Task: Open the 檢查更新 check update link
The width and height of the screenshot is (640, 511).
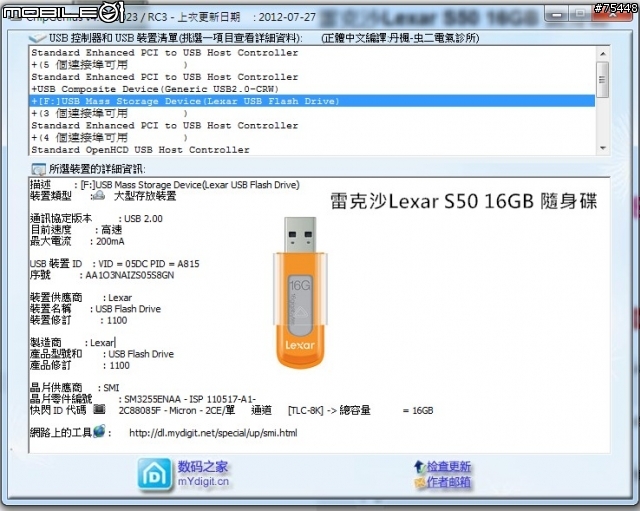Action: (x=449, y=466)
